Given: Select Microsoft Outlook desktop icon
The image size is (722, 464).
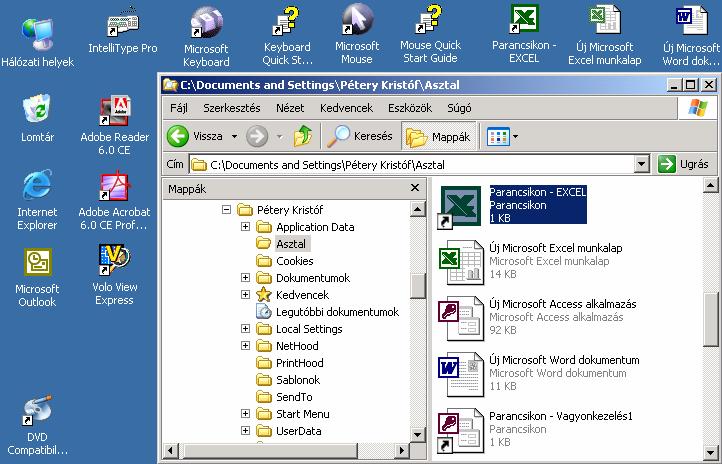Looking at the screenshot, I should tap(37, 278).
